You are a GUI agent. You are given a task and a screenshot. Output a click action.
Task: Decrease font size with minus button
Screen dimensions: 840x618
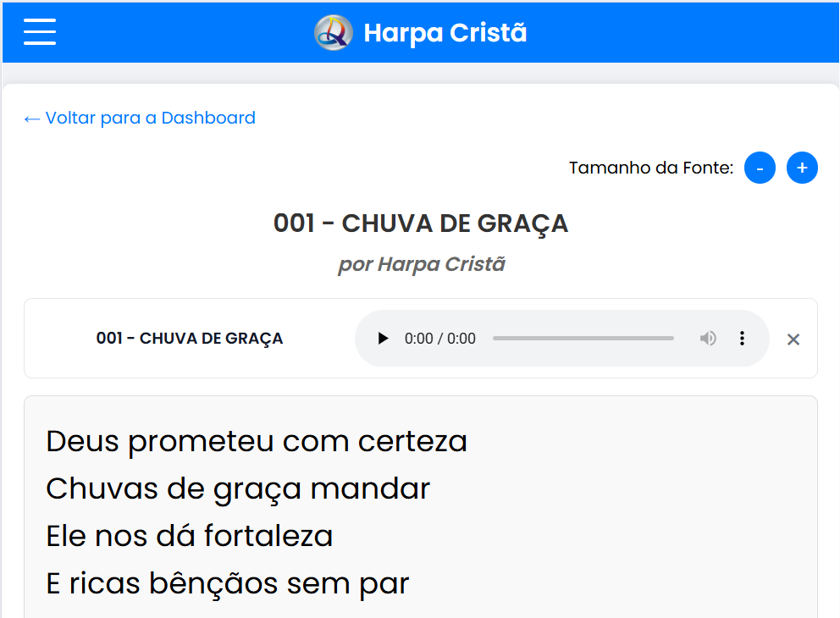click(x=760, y=168)
